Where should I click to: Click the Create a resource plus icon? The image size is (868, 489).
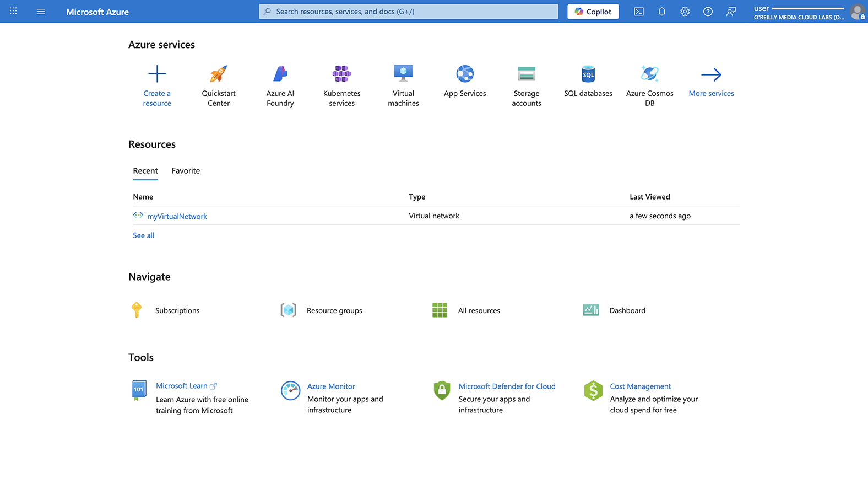coord(157,74)
